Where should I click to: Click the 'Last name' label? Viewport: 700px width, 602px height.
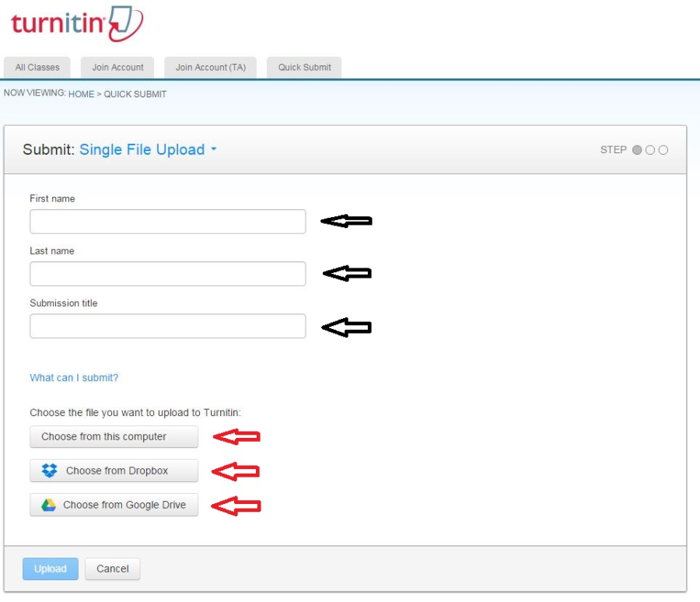52,251
